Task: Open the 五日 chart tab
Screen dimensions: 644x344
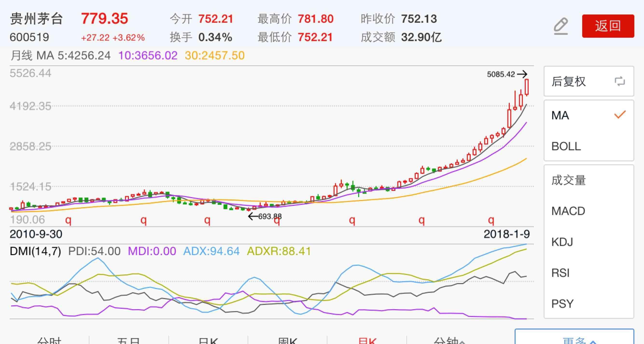Action: tap(128, 341)
